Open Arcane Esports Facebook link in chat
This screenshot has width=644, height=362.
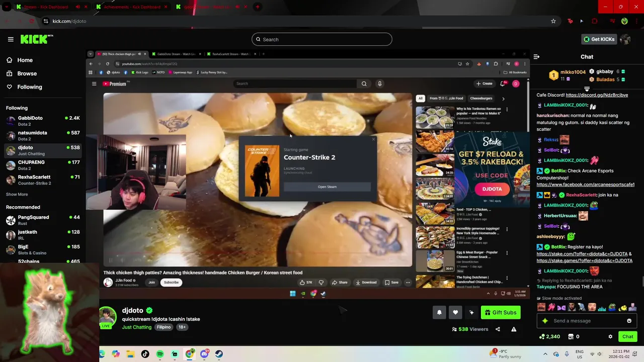point(586,185)
